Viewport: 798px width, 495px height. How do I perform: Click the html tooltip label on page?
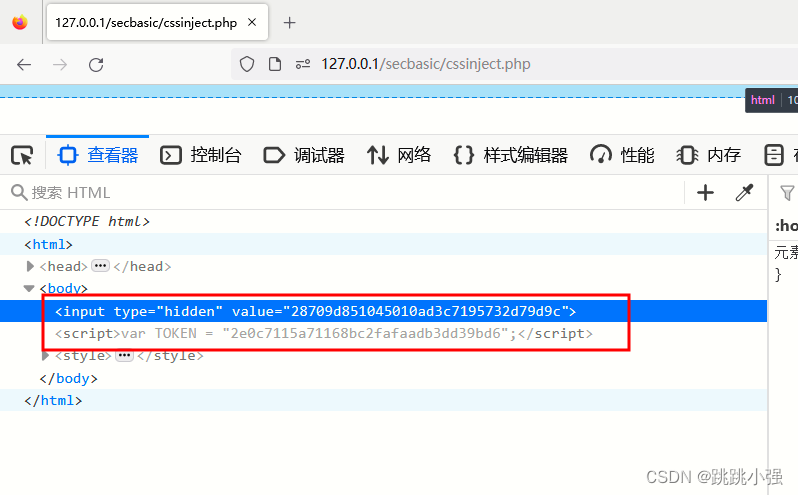tap(762, 100)
